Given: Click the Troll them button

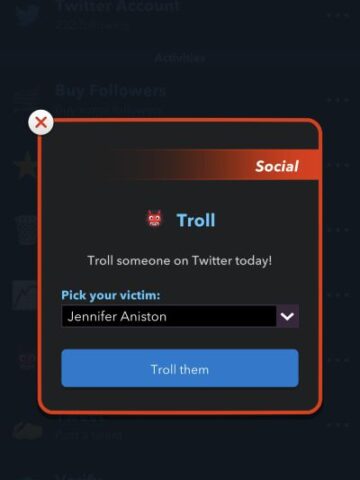Looking at the screenshot, I should coord(180,368).
